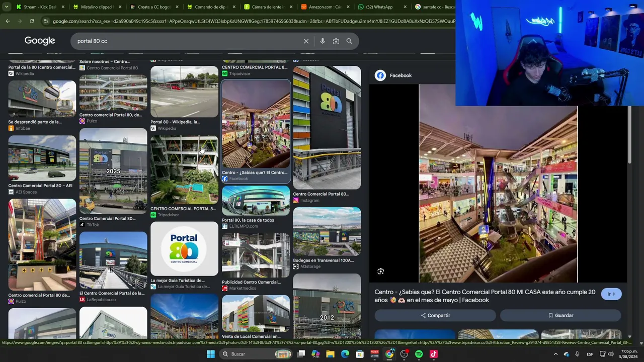644x362 pixels.
Task: Open the Marketmedios Publicidad Centro Comercial result
Action: tap(256, 262)
